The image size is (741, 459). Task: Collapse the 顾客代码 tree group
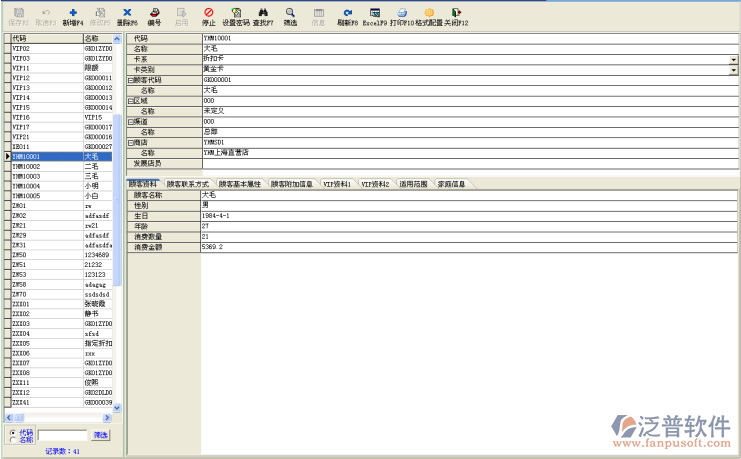coord(130,79)
